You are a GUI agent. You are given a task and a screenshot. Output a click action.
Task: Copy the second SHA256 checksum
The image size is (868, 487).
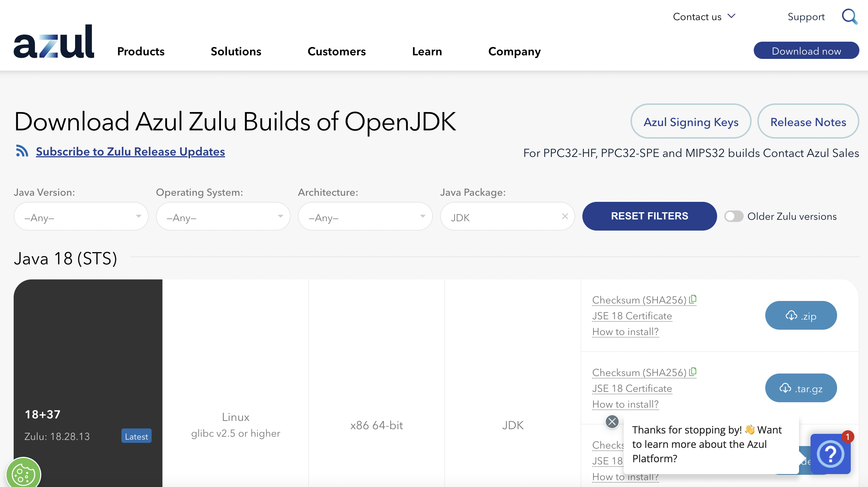693,371
